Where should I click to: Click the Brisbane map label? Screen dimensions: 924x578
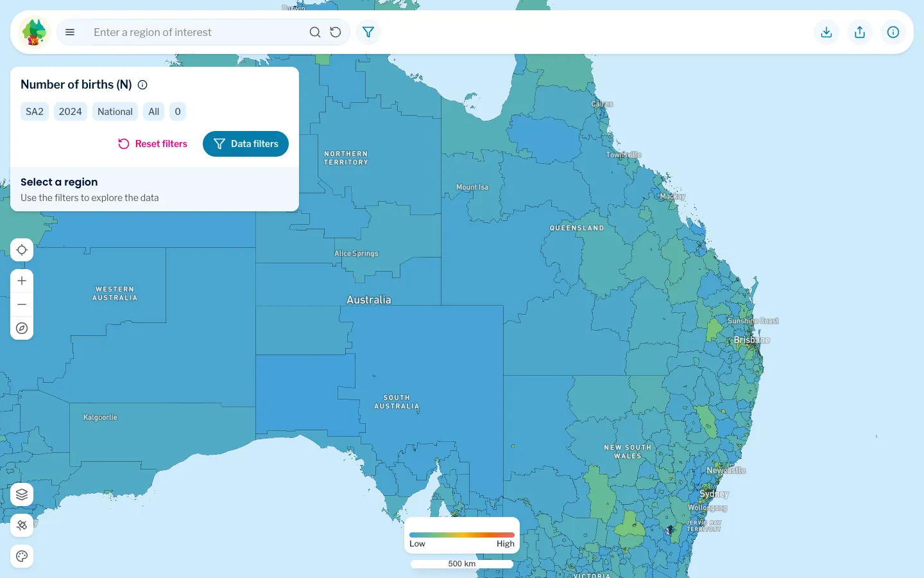pos(751,340)
